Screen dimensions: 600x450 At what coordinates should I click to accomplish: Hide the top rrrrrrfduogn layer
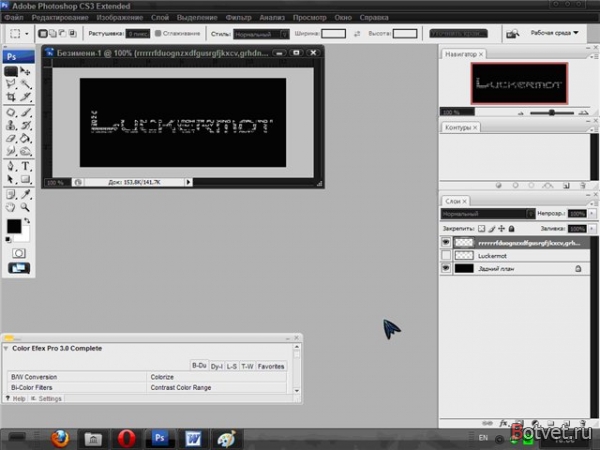click(x=445, y=242)
